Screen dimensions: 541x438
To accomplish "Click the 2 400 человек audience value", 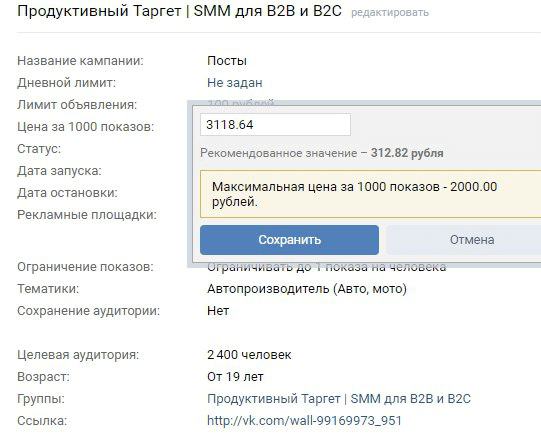I will (x=249, y=355).
